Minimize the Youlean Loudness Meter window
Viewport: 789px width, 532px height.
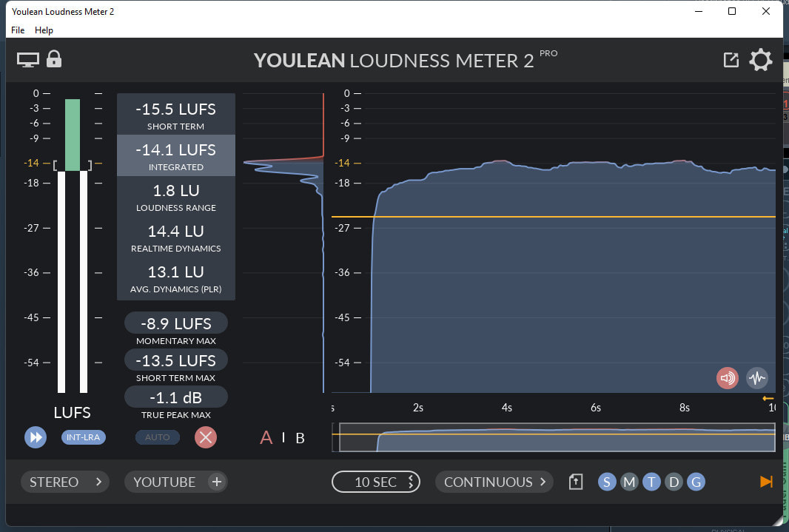click(x=699, y=11)
